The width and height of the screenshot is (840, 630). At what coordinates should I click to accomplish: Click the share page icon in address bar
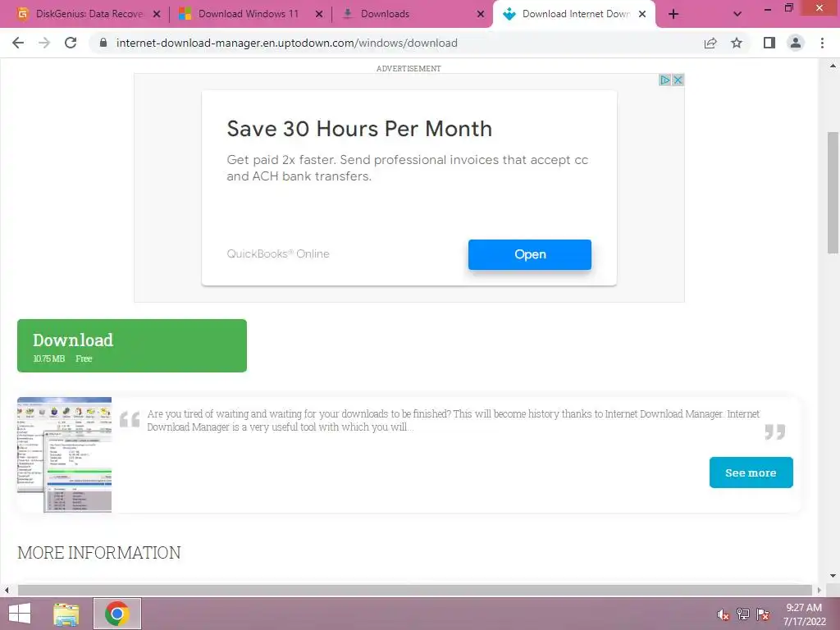710,43
